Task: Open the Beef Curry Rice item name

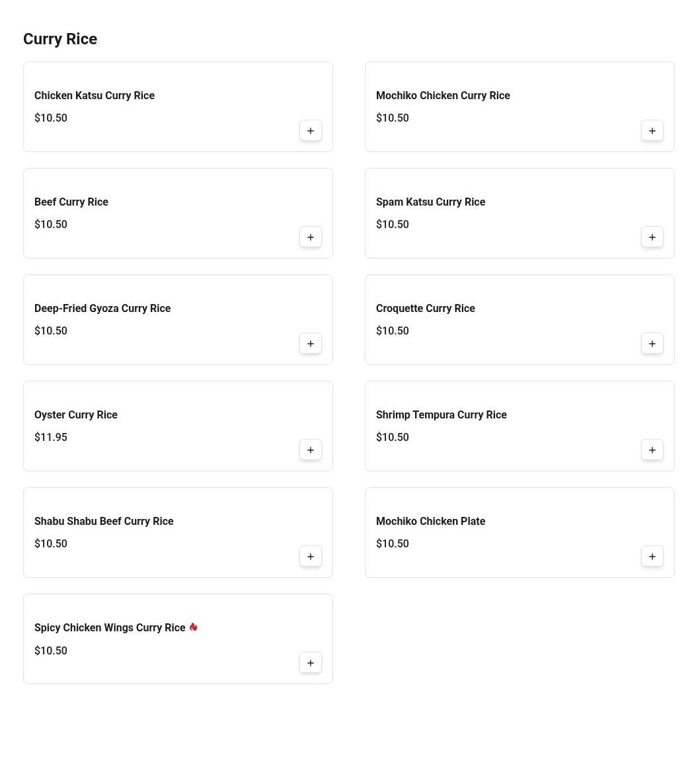Action: coord(71,202)
